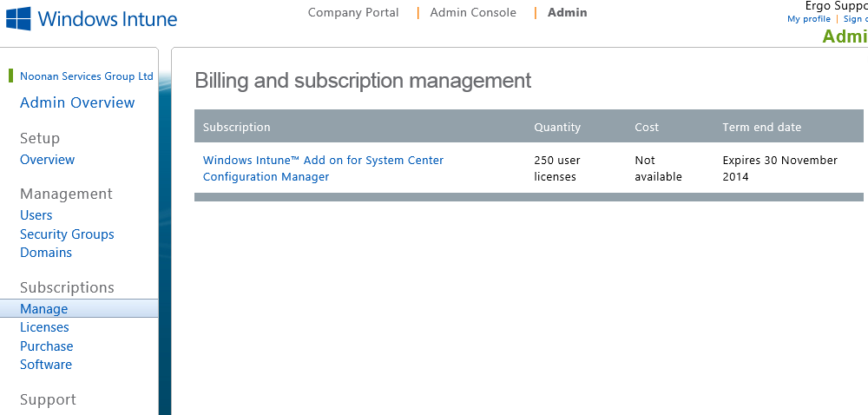
Task: Click the Management section heading
Action: coord(66,194)
